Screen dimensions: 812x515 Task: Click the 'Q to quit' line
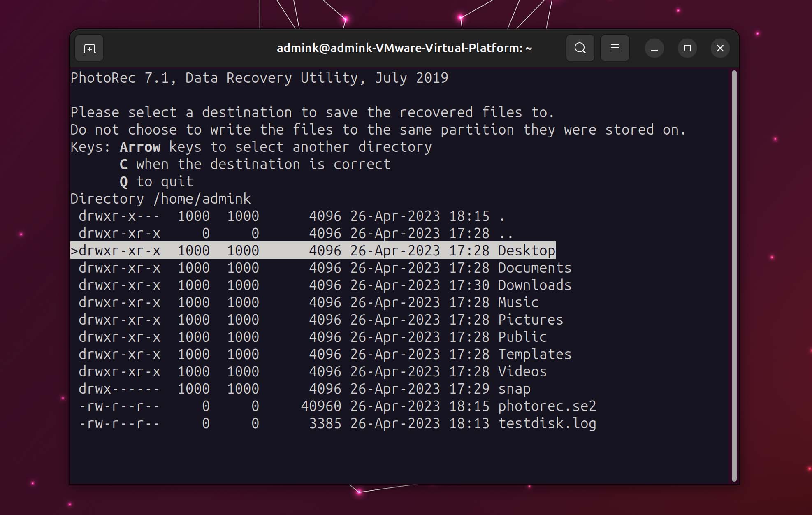coord(156,181)
